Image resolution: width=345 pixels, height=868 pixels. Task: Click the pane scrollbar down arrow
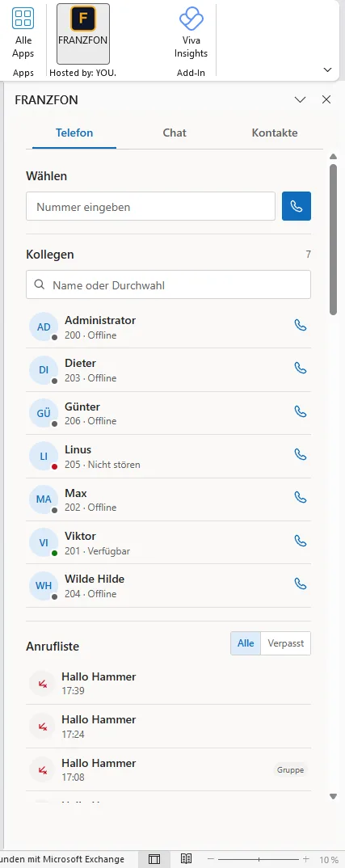pyautogui.click(x=334, y=797)
